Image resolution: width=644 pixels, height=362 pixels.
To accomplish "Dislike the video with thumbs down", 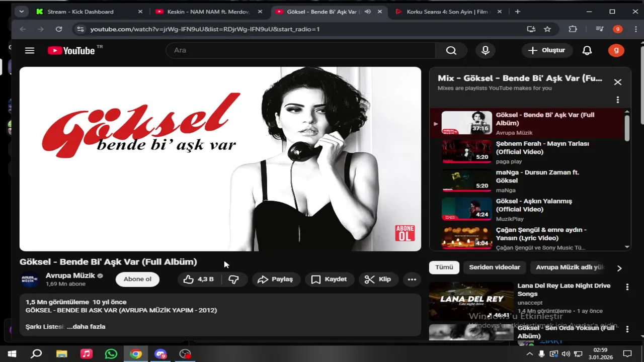I will 234,280.
